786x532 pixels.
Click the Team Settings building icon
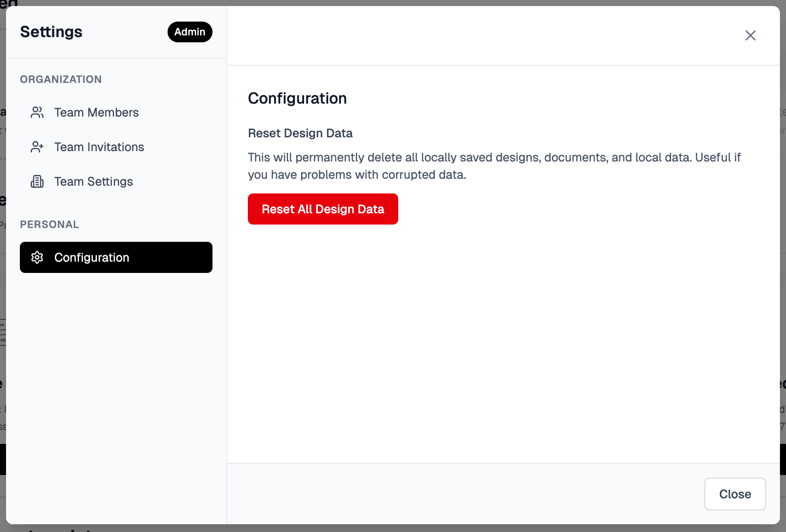(x=37, y=181)
